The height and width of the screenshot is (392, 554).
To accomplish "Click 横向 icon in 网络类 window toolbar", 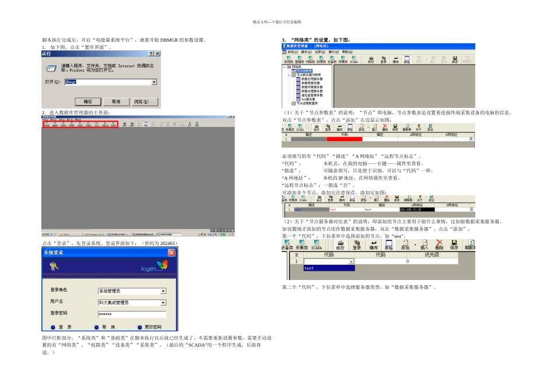I will pos(396,60).
